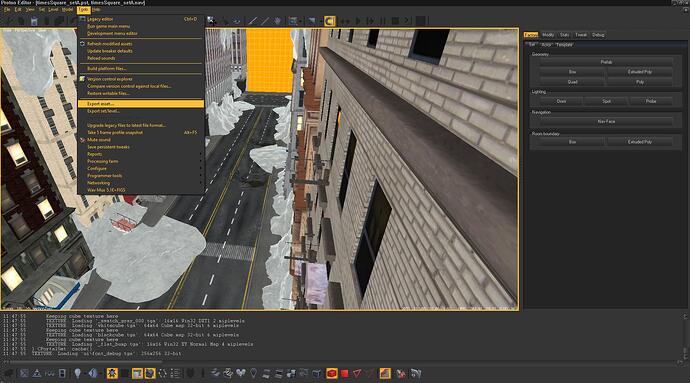The height and width of the screenshot is (383, 690).
Task: Switch to the Modify tab
Action: pyautogui.click(x=548, y=35)
